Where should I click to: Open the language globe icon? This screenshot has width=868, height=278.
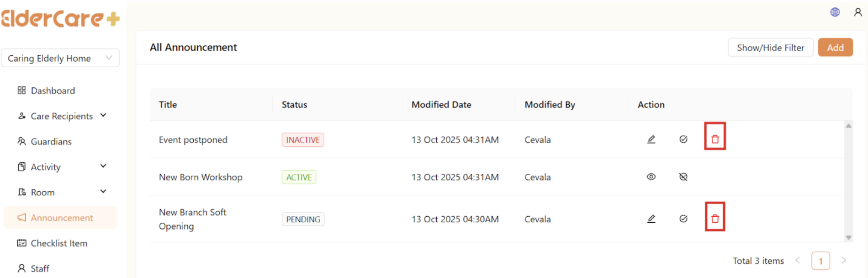(835, 12)
